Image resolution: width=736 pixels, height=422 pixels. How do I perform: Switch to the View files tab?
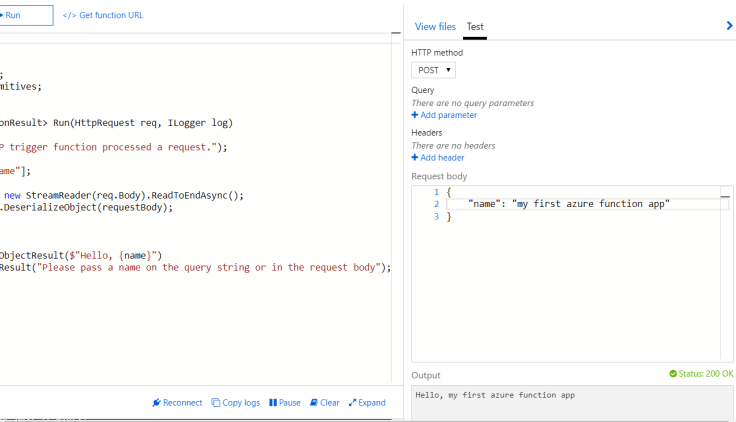point(435,27)
